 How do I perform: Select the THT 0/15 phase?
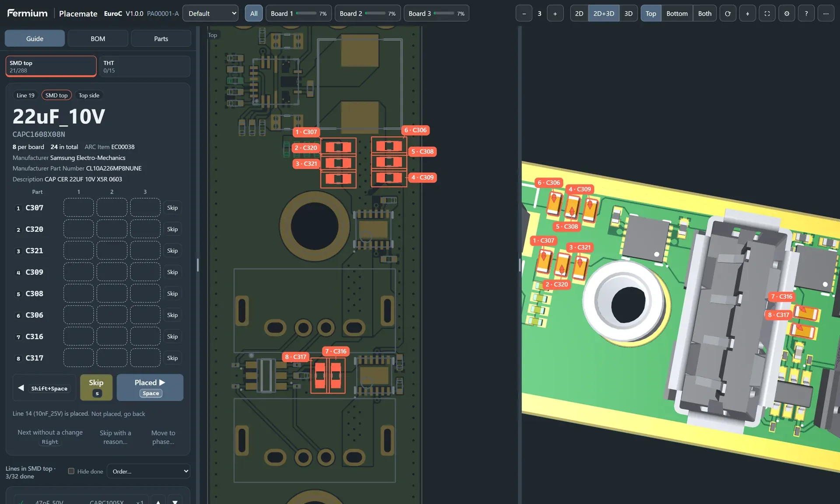(144, 66)
